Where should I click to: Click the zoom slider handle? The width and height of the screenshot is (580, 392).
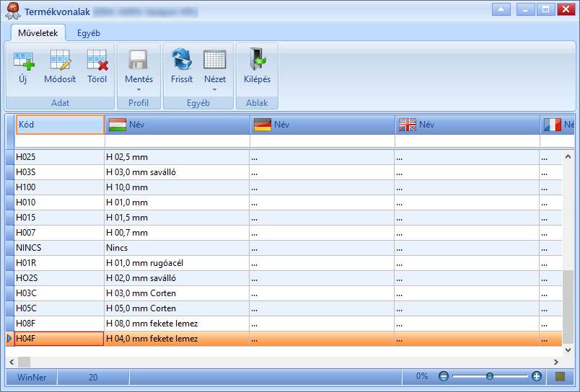click(490, 376)
